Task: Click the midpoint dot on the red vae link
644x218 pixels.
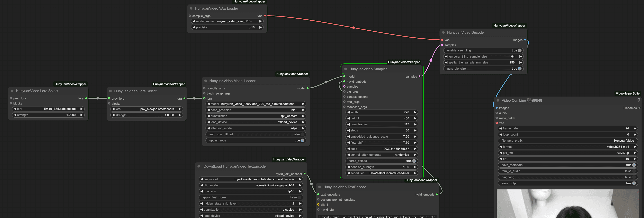Action: [x=354, y=28]
